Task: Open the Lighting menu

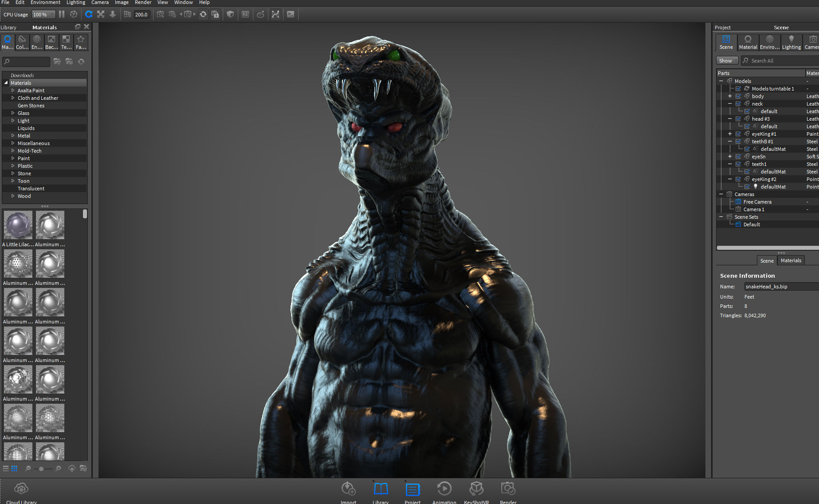Action: (x=76, y=3)
